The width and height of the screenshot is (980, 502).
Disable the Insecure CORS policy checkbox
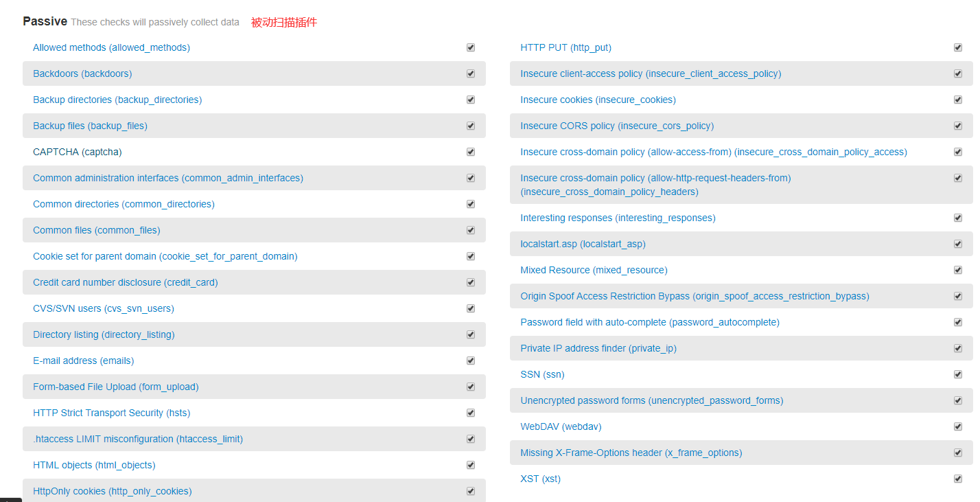[x=958, y=126]
